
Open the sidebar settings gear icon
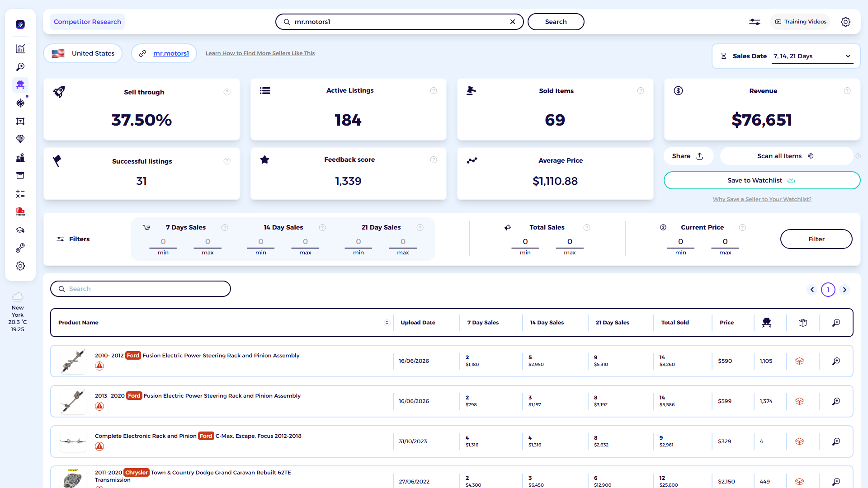pyautogui.click(x=20, y=266)
